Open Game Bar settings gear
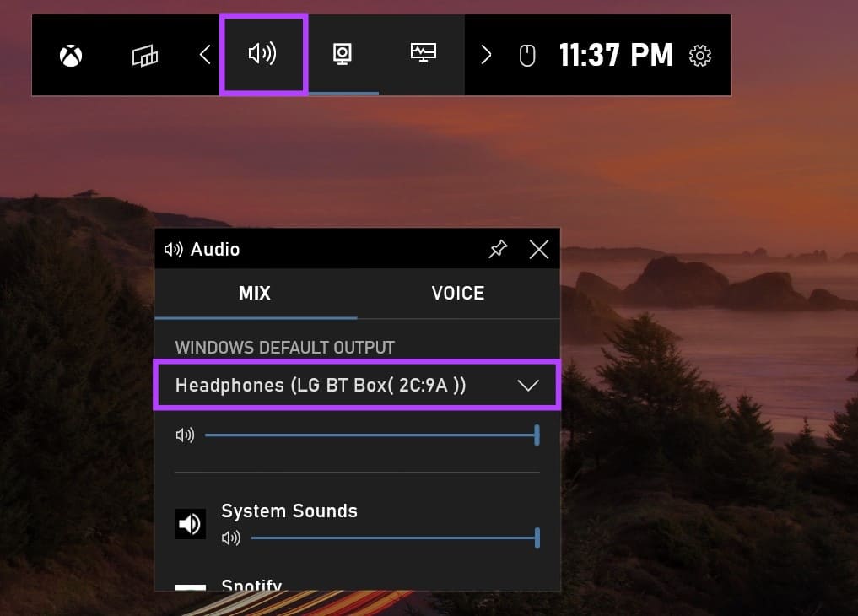The image size is (858, 616). (x=699, y=56)
